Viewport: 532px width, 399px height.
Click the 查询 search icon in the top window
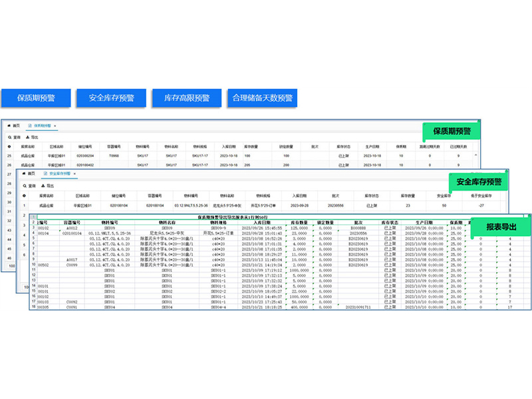pos(9,136)
